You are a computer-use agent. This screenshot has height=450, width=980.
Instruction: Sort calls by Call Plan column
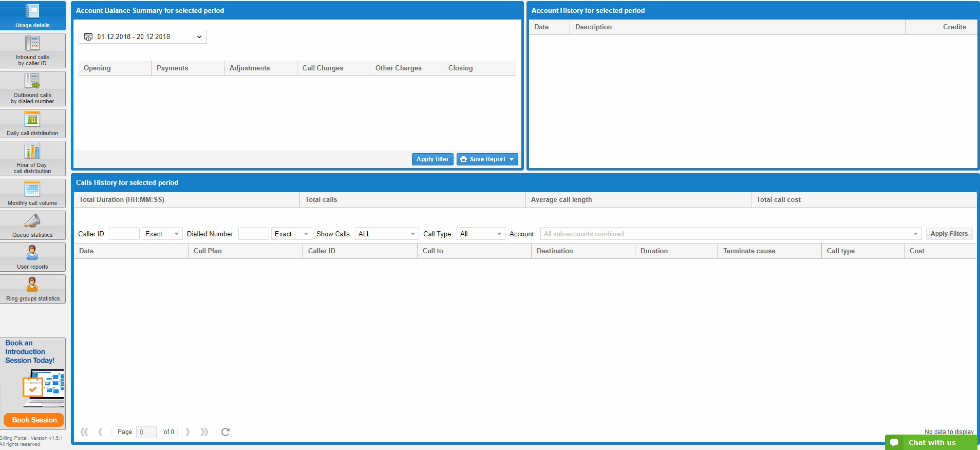[x=246, y=251]
